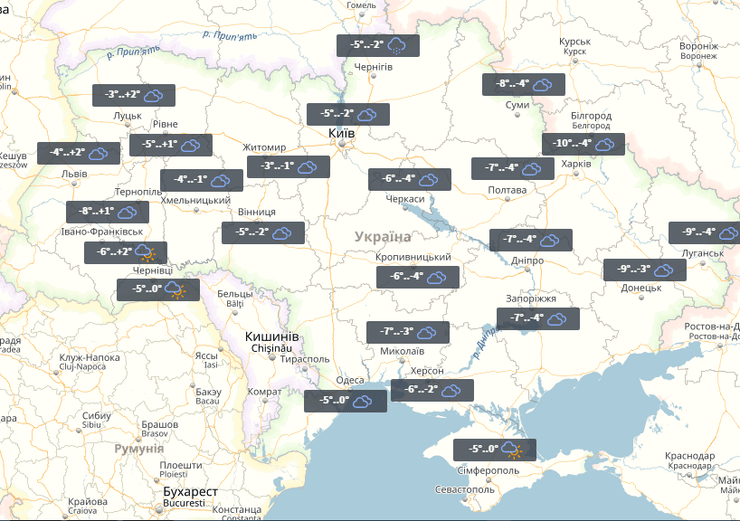Click the sun-cloud icon in the -6°..+2° badge
Viewport: 740px width, 521px height.
coord(145,252)
